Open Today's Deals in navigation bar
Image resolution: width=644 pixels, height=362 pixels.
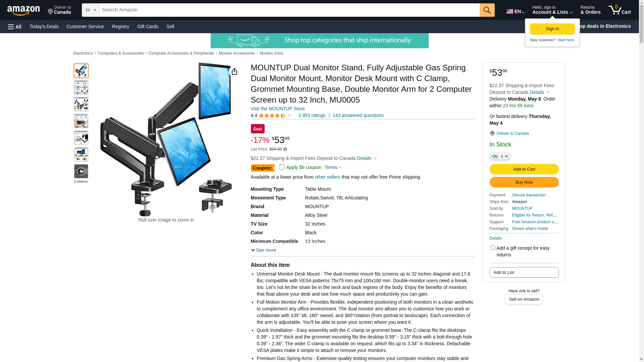click(44, 26)
